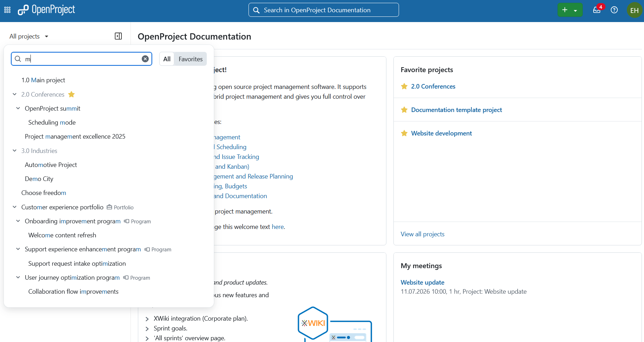Collapse the 2.0 Conferences tree node
The image size is (644, 342).
14,94
